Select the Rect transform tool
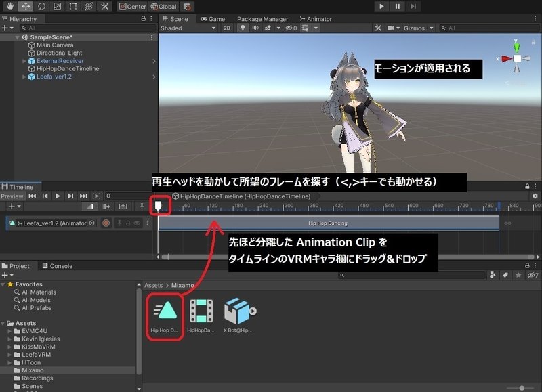Image resolution: width=542 pixels, height=392 pixels. (x=73, y=6)
